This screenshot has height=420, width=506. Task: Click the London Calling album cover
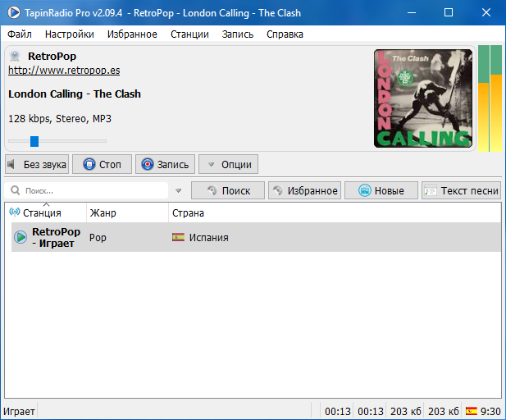423,98
